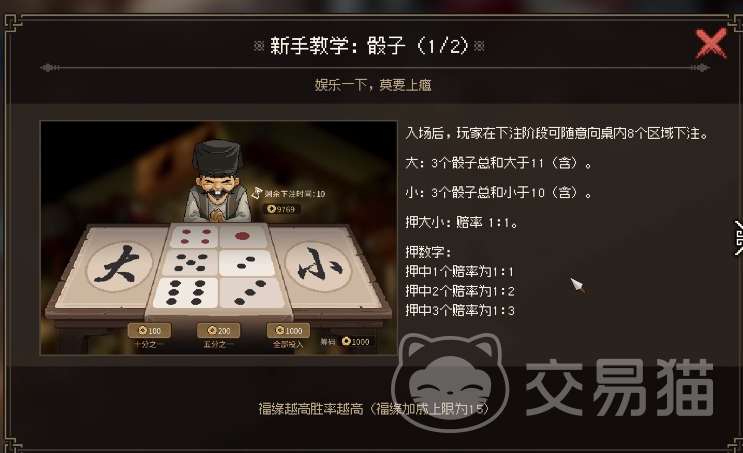Pick the four-dot red dice tile
The image size is (743, 453).
click(194, 237)
